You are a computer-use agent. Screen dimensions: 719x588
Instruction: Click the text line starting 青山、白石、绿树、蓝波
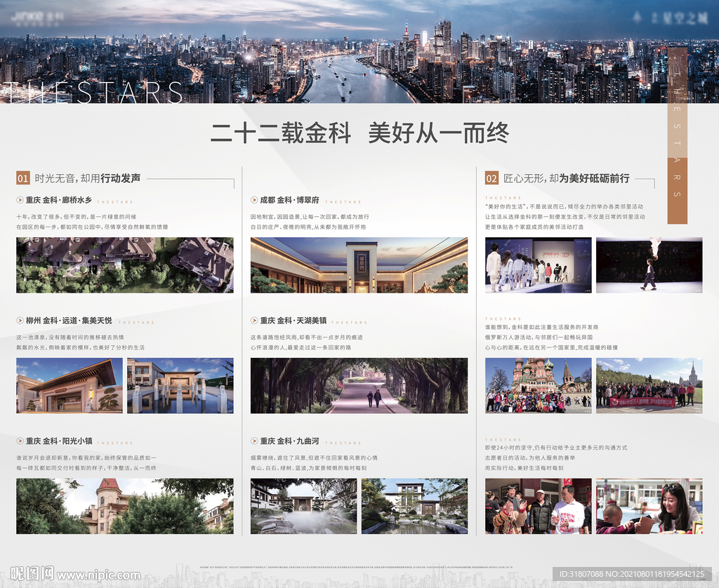(309, 468)
